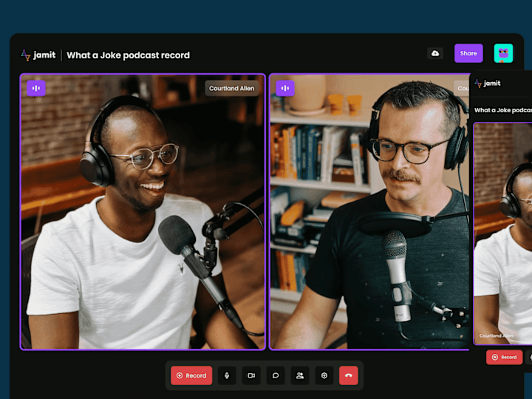Mute the microphone in the bottom toolbar

coord(227,375)
